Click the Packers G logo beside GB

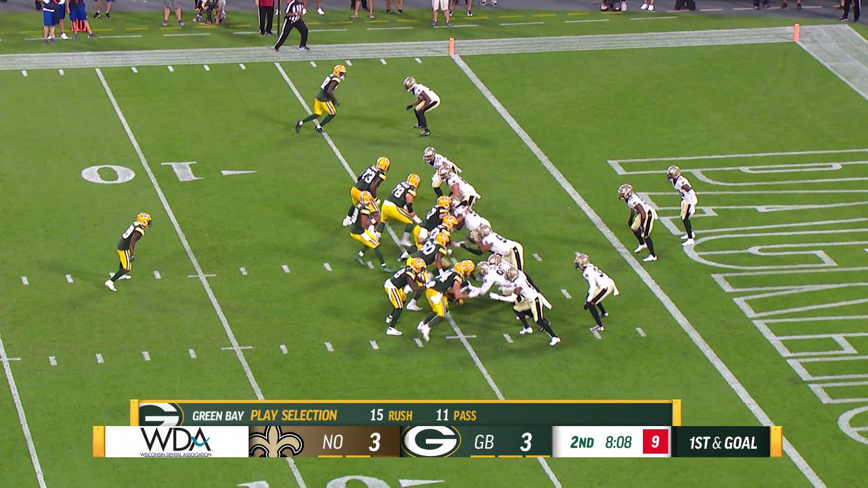tap(431, 441)
